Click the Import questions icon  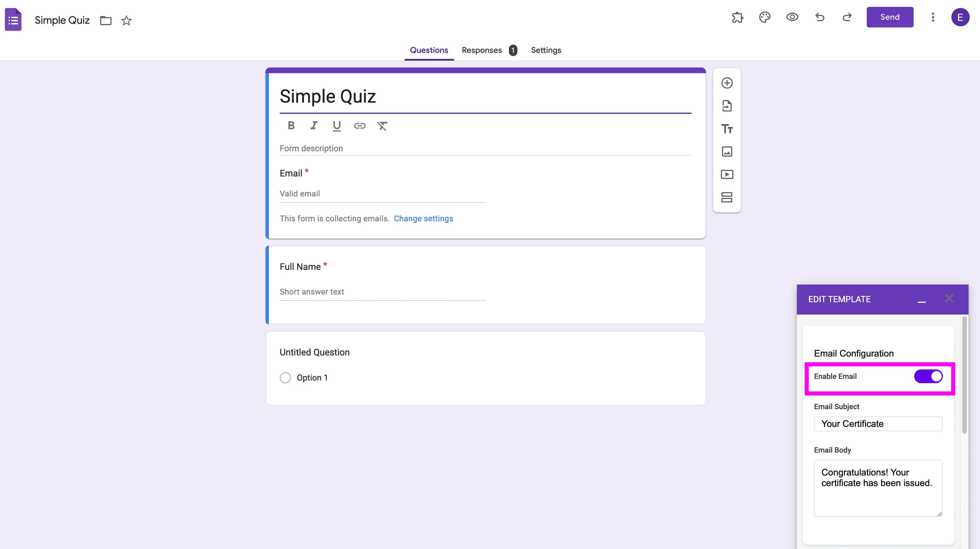(x=727, y=106)
